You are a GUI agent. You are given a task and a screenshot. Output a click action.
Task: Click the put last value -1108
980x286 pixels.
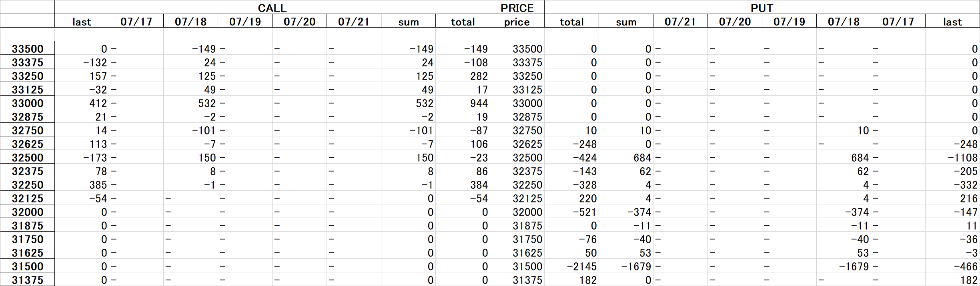pos(952,157)
